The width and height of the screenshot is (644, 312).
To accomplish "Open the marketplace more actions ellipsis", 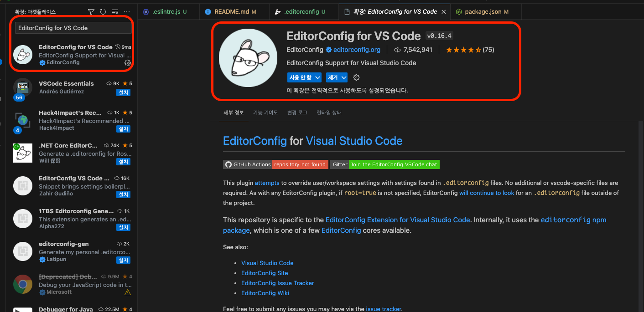I will (x=127, y=12).
